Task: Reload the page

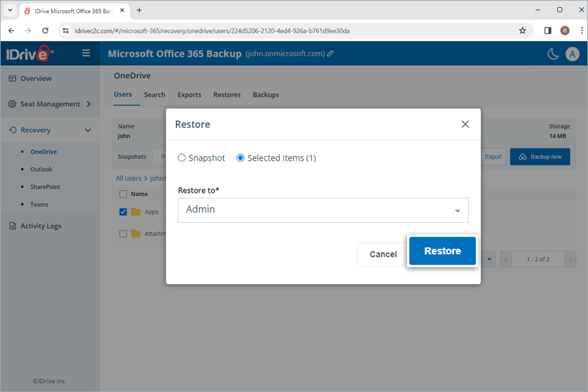Action: tap(45, 31)
